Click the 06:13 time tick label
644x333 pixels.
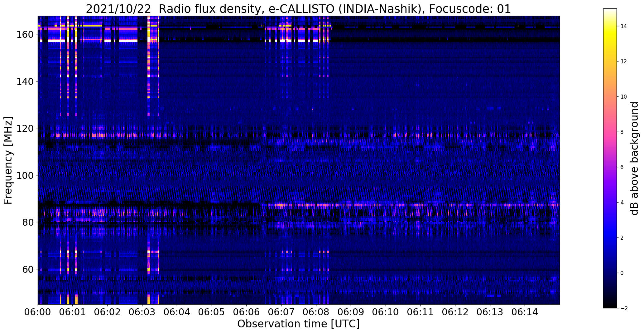[490, 312]
